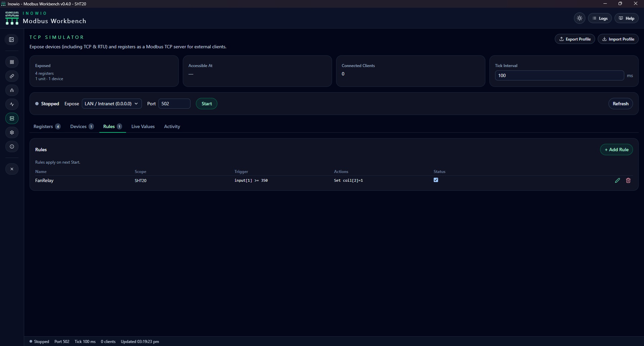Click the Accessible At card
The image size is (644, 346).
(257, 71)
